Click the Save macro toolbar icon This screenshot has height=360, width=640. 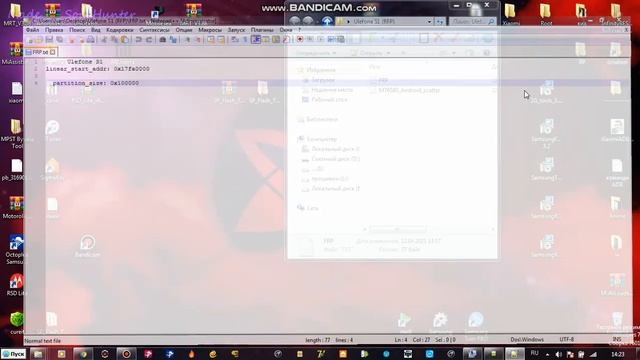pyautogui.click(x=341, y=40)
